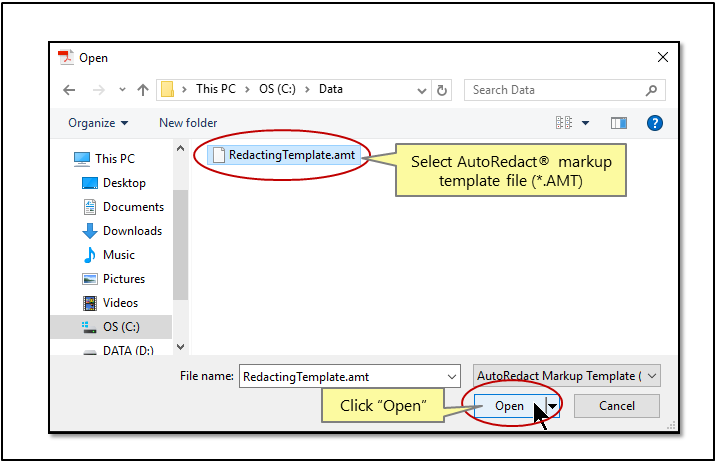Open AutoRedact Markup Template file type dropdown
Image resolution: width=718 pixels, height=463 pixels.
(x=567, y=376)
